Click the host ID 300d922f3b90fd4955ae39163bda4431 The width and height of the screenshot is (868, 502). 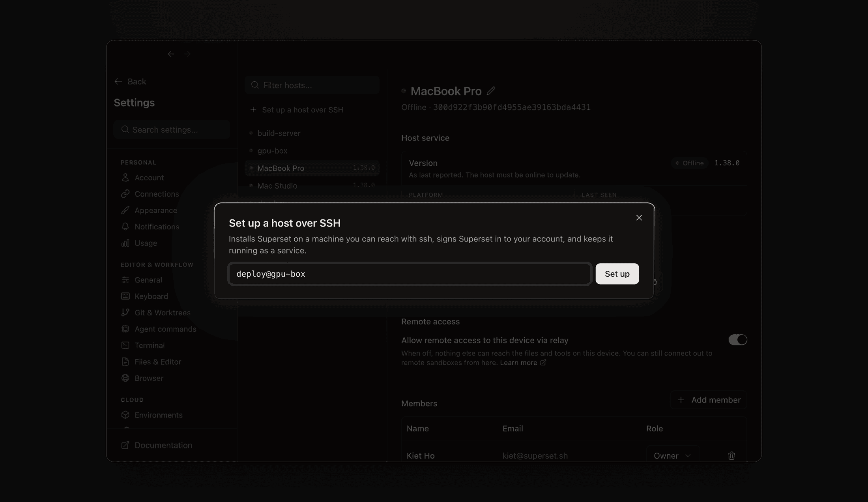tap(512, 108)
